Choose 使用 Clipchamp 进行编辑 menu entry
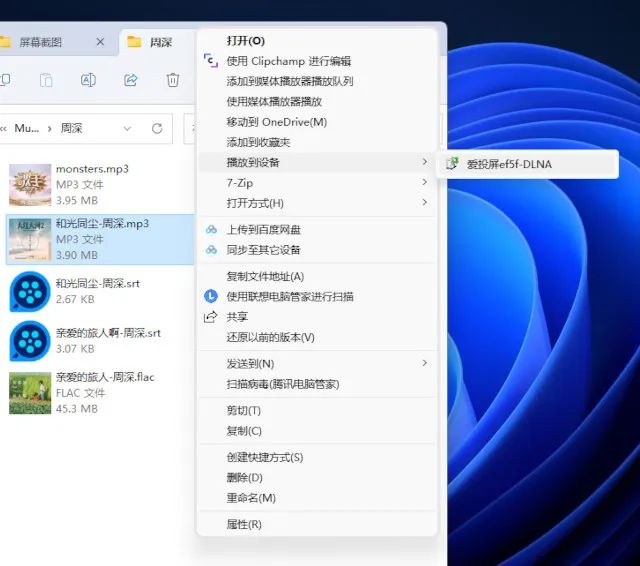 coord(288,61)
